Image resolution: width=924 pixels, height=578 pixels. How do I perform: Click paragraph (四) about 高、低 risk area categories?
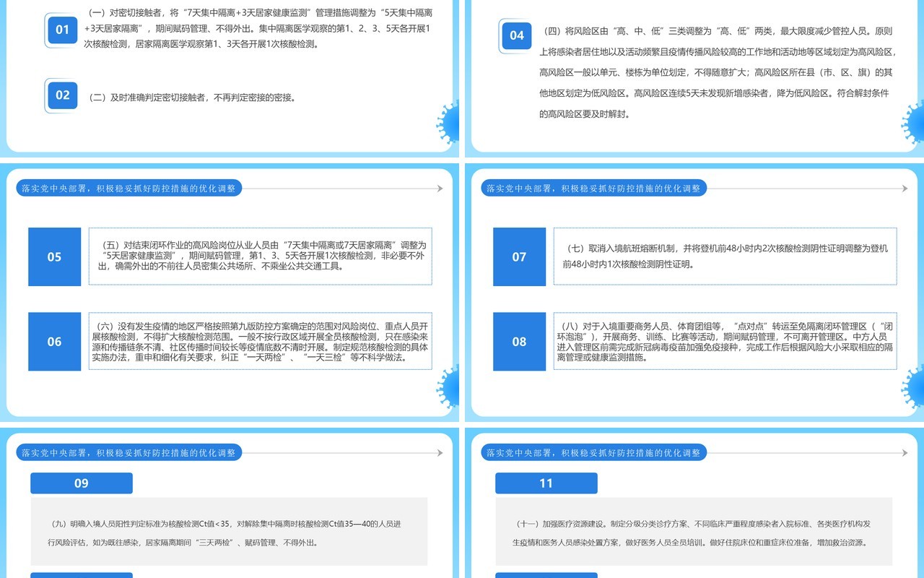click(x=718, y=73)
